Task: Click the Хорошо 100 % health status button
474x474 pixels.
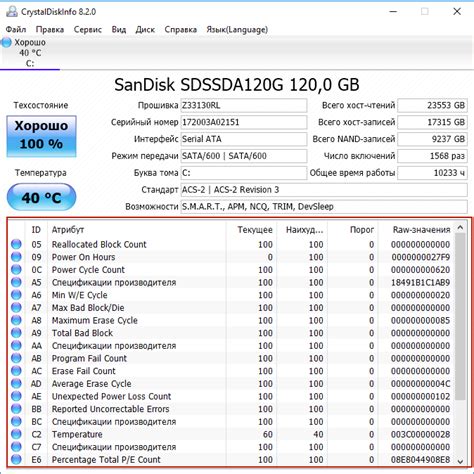Action: (41, 136)
